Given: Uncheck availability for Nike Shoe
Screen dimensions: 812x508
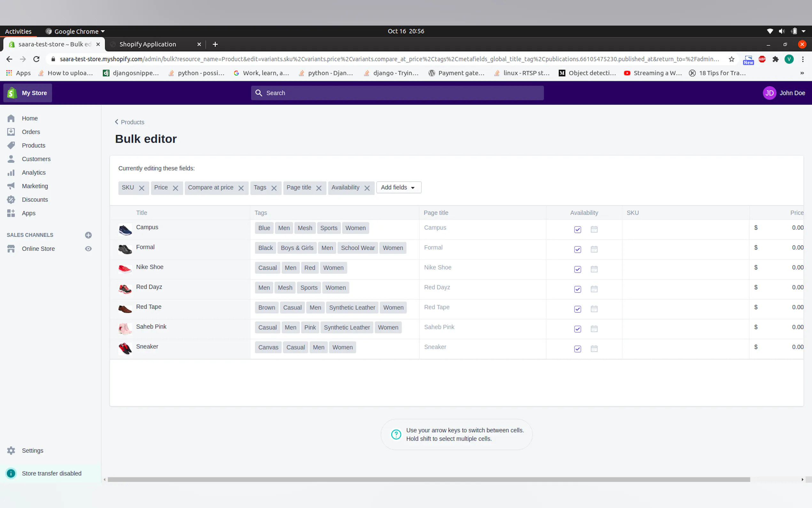Looking at the screenshot, I should (x=577, y=269).
